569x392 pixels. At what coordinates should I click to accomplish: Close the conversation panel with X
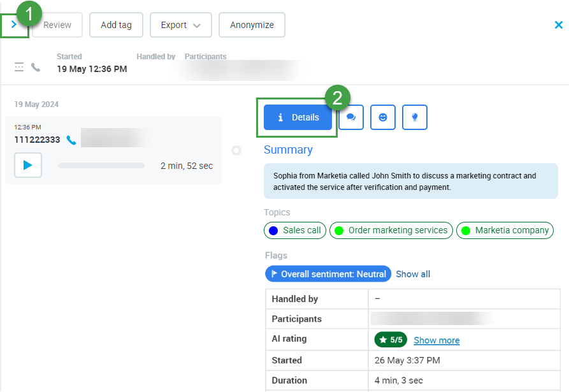558,25
